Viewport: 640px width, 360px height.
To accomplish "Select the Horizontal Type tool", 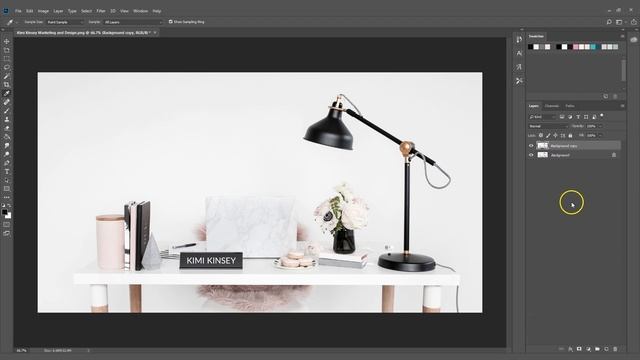I will pos(7,171).
